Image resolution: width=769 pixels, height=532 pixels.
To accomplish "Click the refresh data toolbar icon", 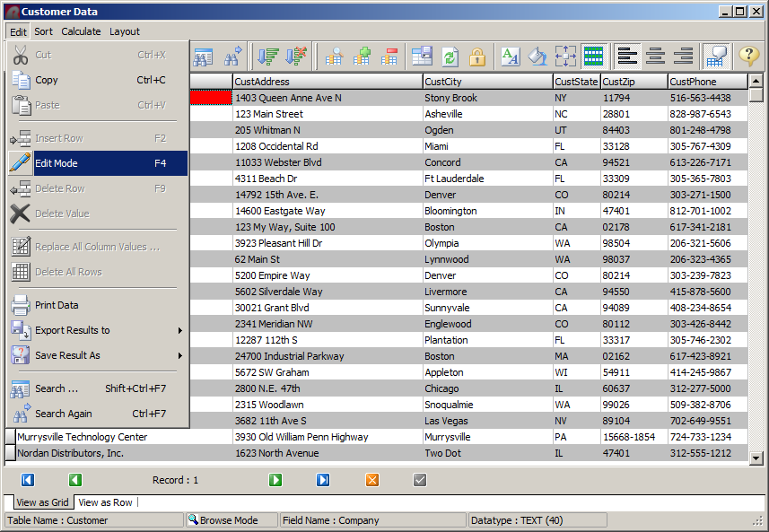I will point(450,57).
